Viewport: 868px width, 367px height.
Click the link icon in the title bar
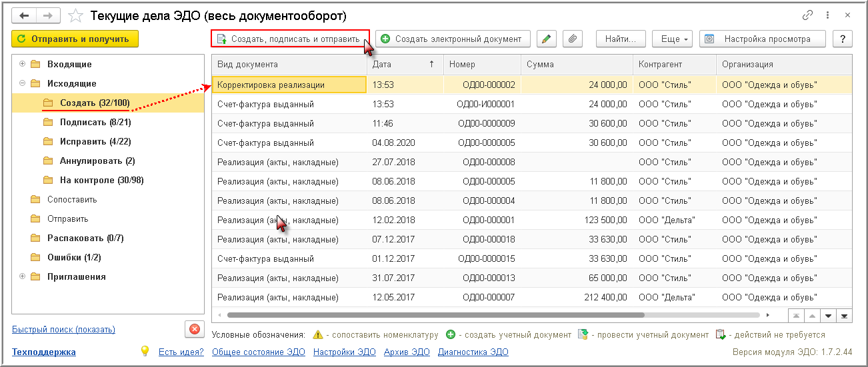coord(808,15)
